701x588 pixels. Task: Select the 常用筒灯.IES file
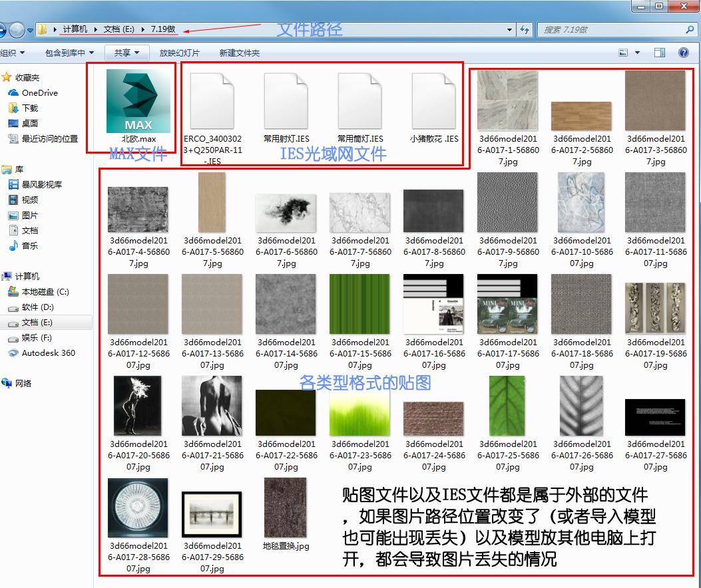point(359,103)
